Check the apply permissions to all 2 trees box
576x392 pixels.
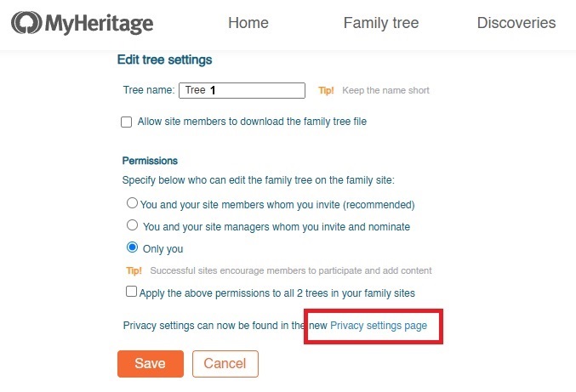pyautogui.click(x=131, y=292)
